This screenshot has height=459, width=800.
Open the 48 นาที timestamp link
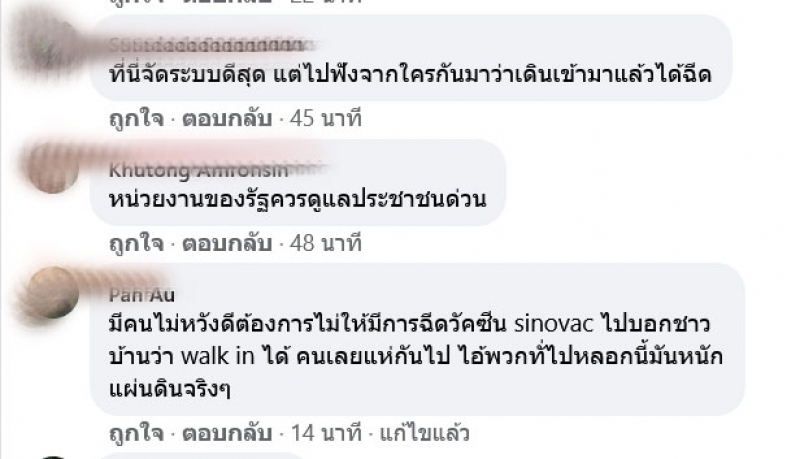(x=326, y=243)
